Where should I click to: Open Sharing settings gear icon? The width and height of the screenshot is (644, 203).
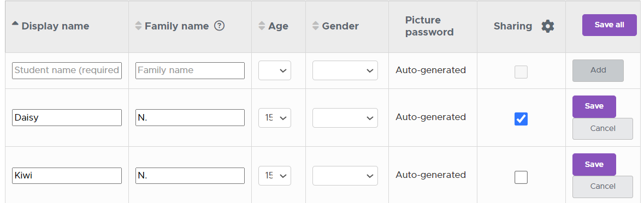coord(547,26)
